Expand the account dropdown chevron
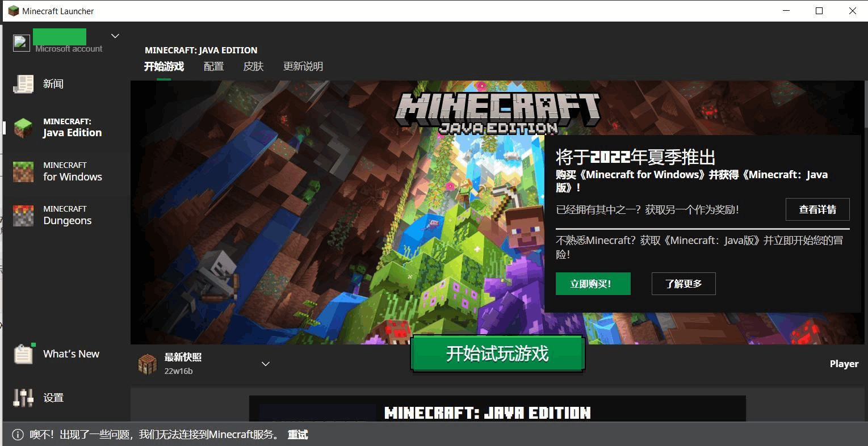 (x=115, y=36)
